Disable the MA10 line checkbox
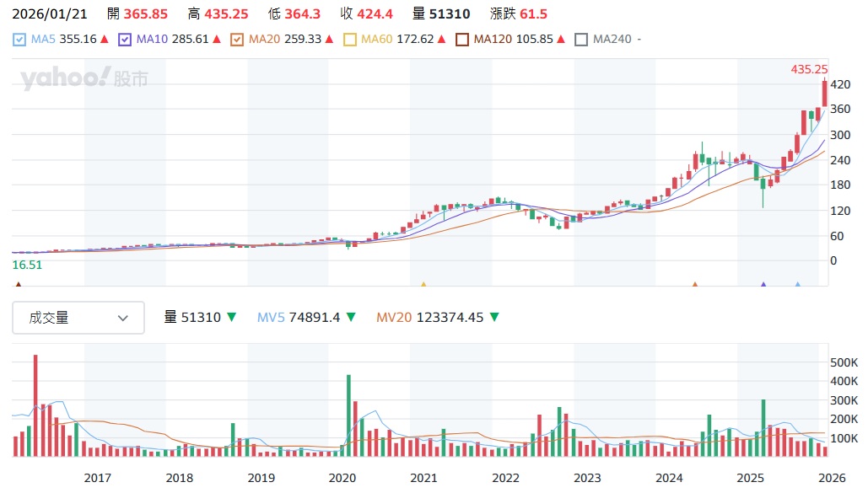This screenshot has height=493, width=868. (125, 40)
